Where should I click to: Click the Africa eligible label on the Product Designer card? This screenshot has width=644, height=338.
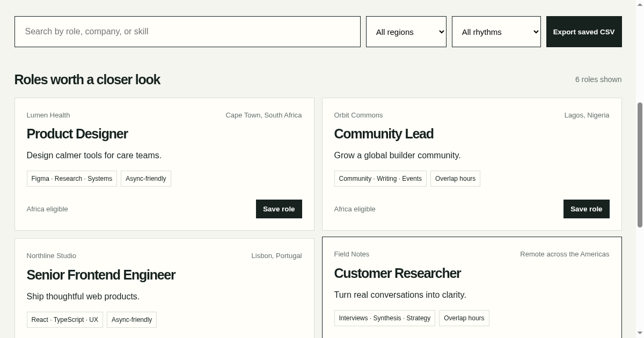(47, 209)
